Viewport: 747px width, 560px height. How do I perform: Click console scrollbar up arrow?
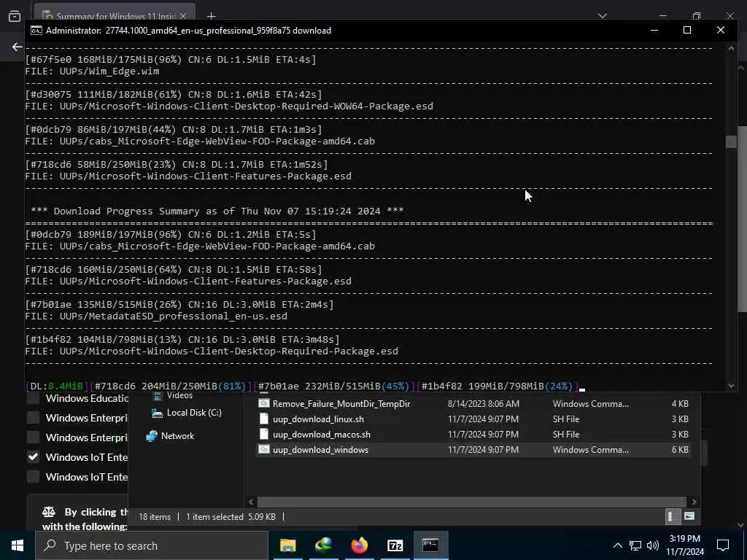[731, 47]
